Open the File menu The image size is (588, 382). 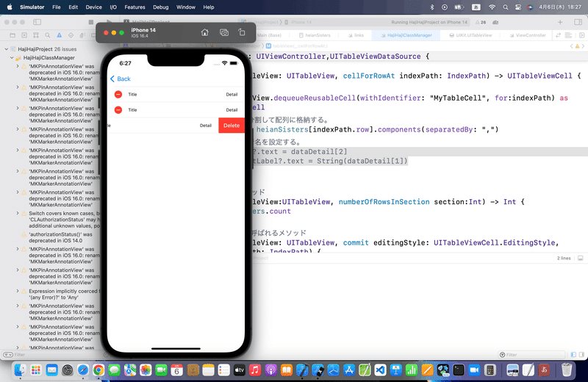tap(57, 7)
